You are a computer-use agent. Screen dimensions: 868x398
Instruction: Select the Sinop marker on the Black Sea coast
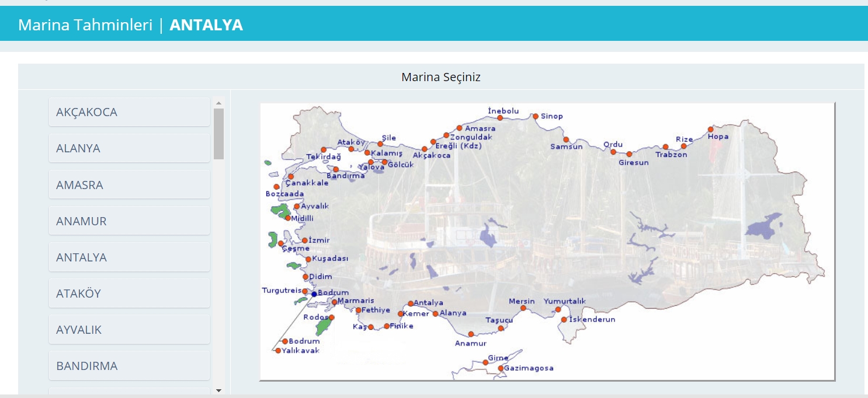[x=536, y=116]
